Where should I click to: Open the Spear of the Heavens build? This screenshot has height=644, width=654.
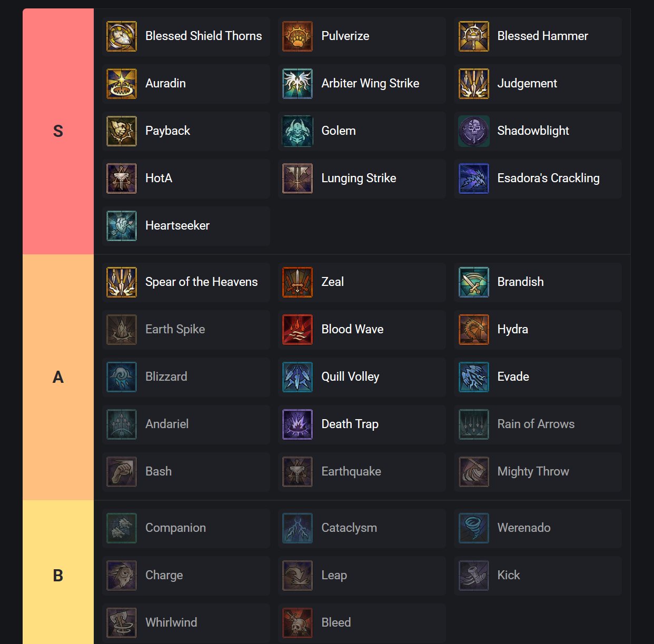[201, 282]
